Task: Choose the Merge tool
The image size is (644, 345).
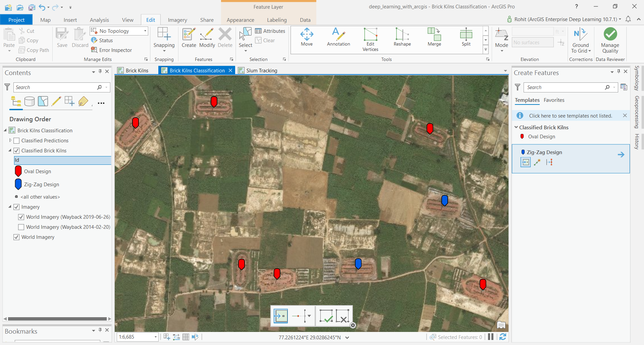Action: pos(434,37)
